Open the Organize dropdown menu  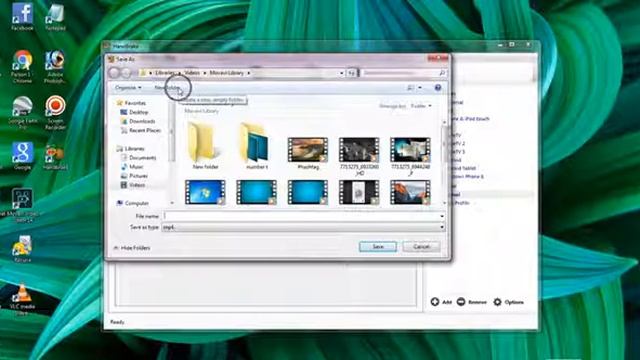(x=128, y=88)
